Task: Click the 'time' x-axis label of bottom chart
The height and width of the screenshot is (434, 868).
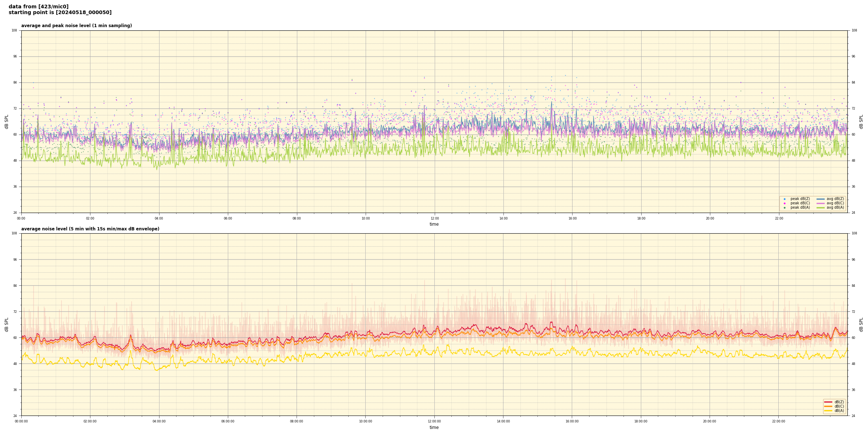Action: pos(434,427)
